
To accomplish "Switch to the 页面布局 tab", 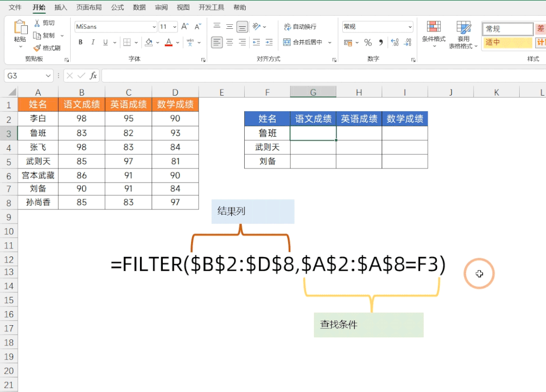I will [x=89, y=7].
